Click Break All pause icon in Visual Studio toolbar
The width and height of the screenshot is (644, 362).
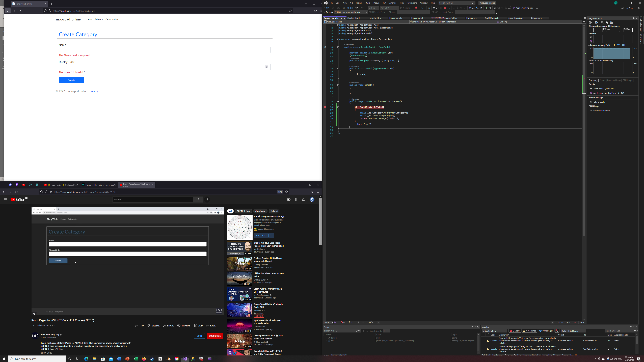click(441, 8)
